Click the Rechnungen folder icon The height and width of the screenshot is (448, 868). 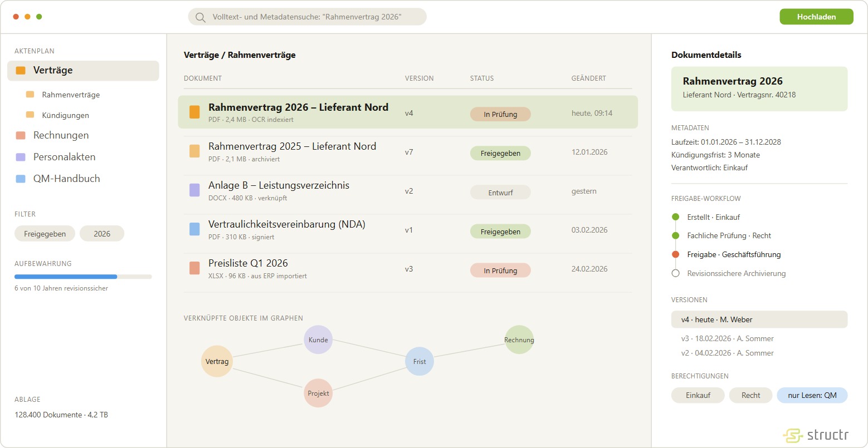[x=21, y=135]
